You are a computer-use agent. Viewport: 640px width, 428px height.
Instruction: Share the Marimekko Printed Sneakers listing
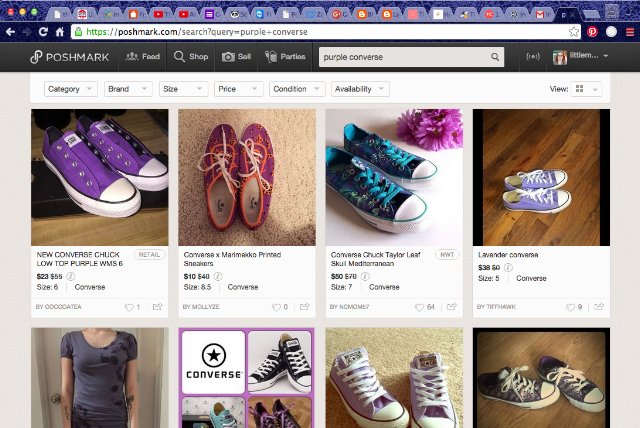304,306
